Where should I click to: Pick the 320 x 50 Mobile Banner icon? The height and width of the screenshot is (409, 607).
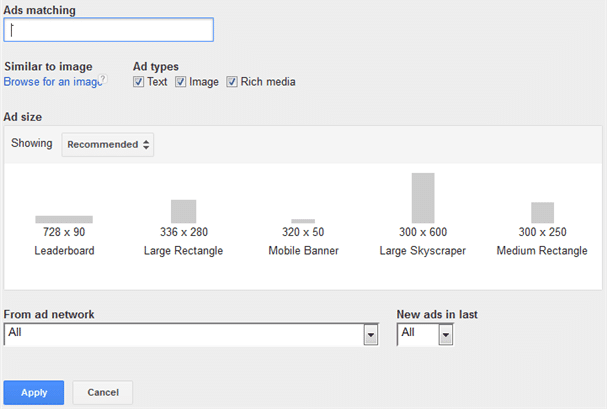coord(303,221)
